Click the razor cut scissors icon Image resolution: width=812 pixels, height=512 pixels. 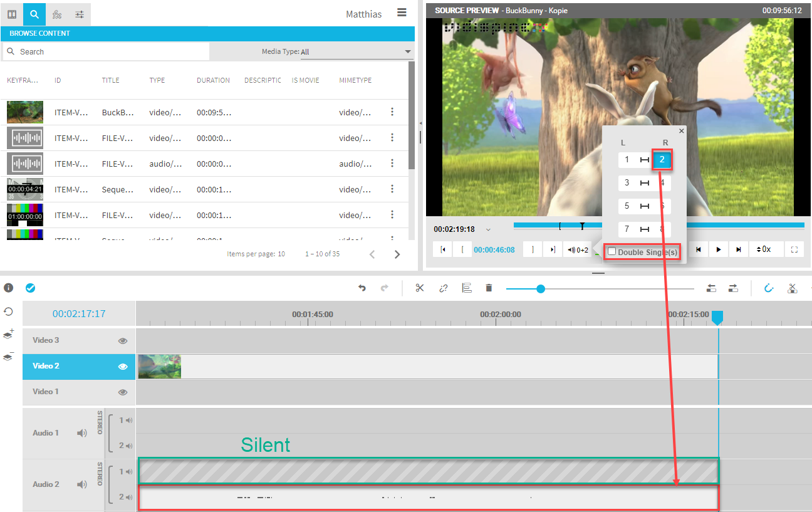[420, 288]
